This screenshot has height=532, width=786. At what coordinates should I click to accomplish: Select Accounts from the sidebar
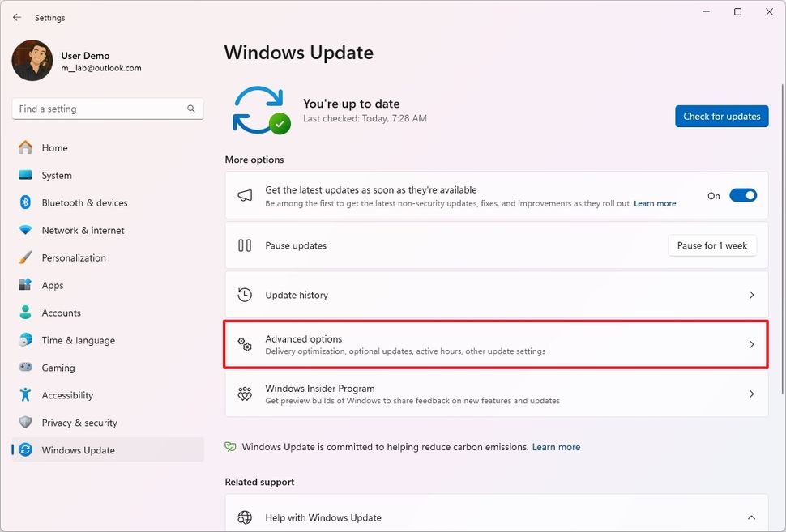(x=59, y=313)
